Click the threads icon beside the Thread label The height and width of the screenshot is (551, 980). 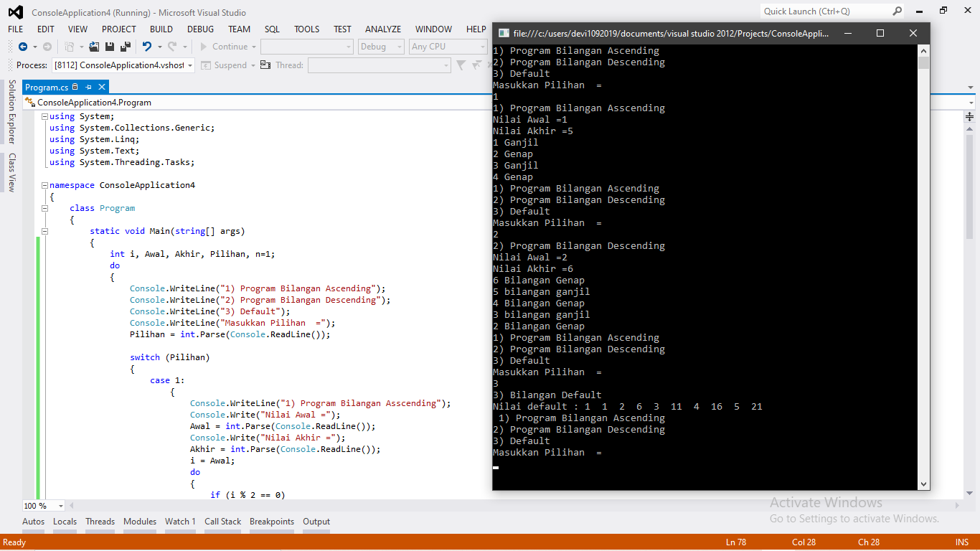click(x=265, y=65)
